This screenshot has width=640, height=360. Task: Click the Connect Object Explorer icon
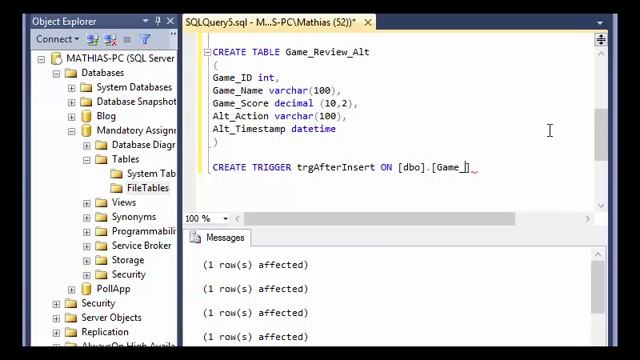click(92, 40)
